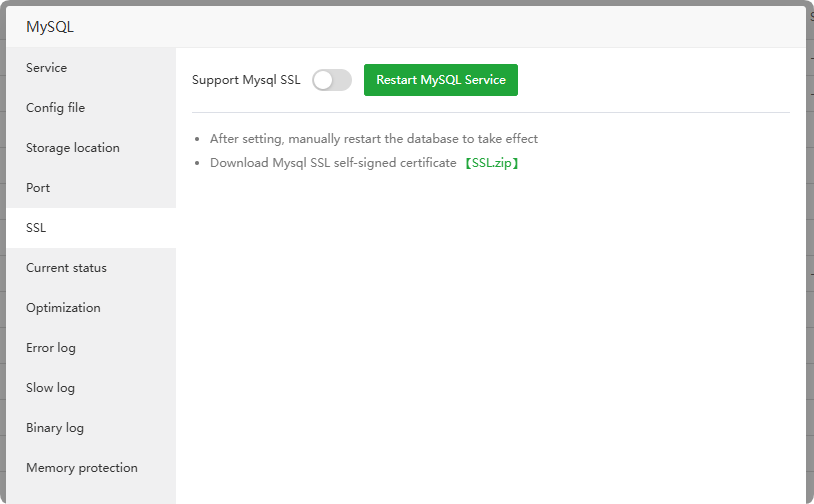Enable the Support Mysql SSL switch
814x504 pixels.
pyautogui.click(x=332, y=80)
